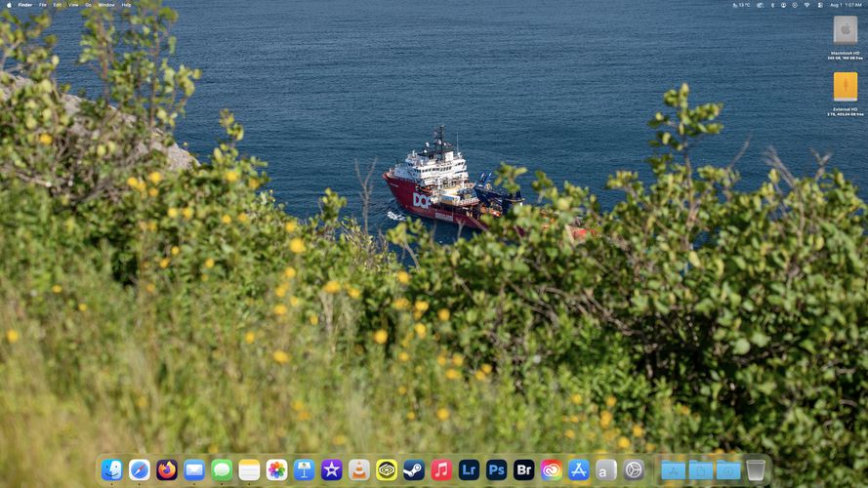Launch Safari from the Dock

coord(140,470)
